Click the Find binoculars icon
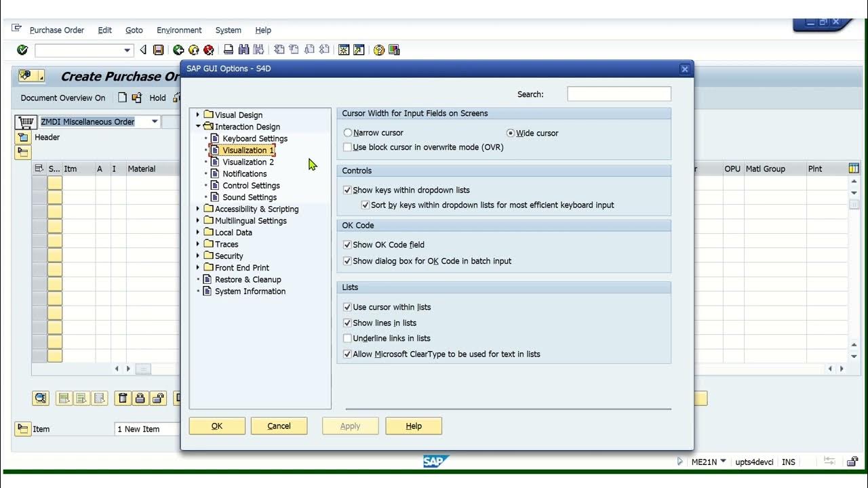The width and height of the screenshot is (868, 488). pos(243,50)
